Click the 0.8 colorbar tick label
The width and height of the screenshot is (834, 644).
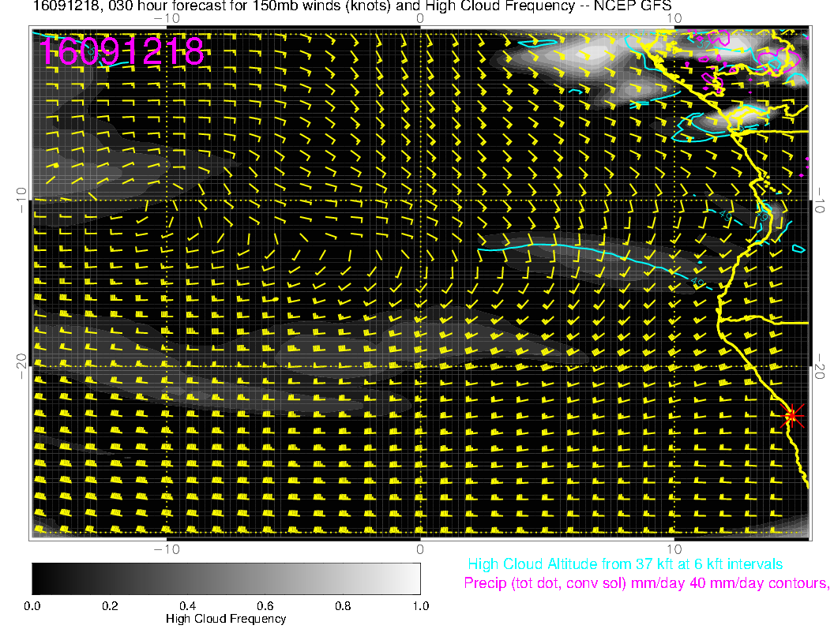click(x=343, y=606)
